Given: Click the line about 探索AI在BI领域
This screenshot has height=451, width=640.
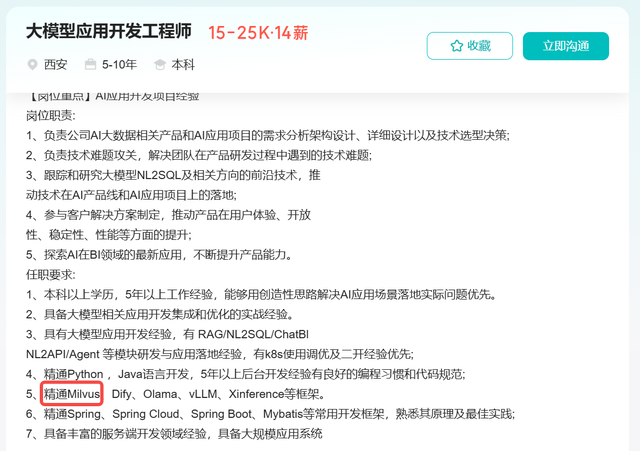Looking at the screenshot, I should point(159,255).
